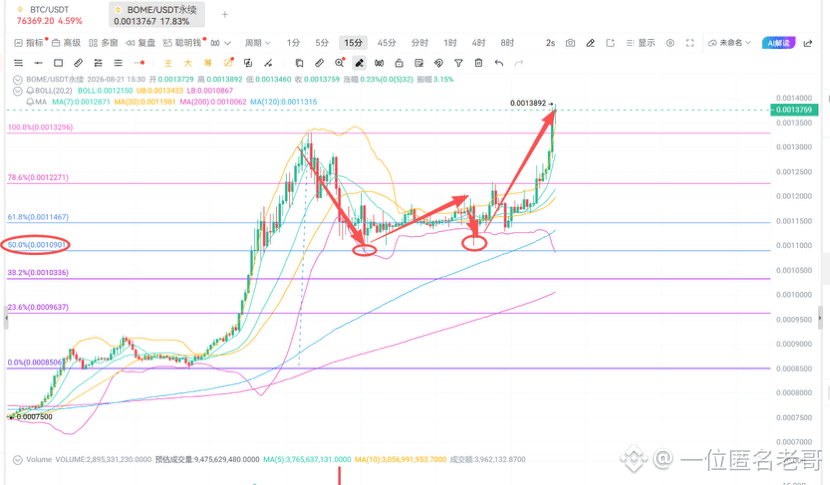
Task: Add a new symbol tab
Action: 225,14
